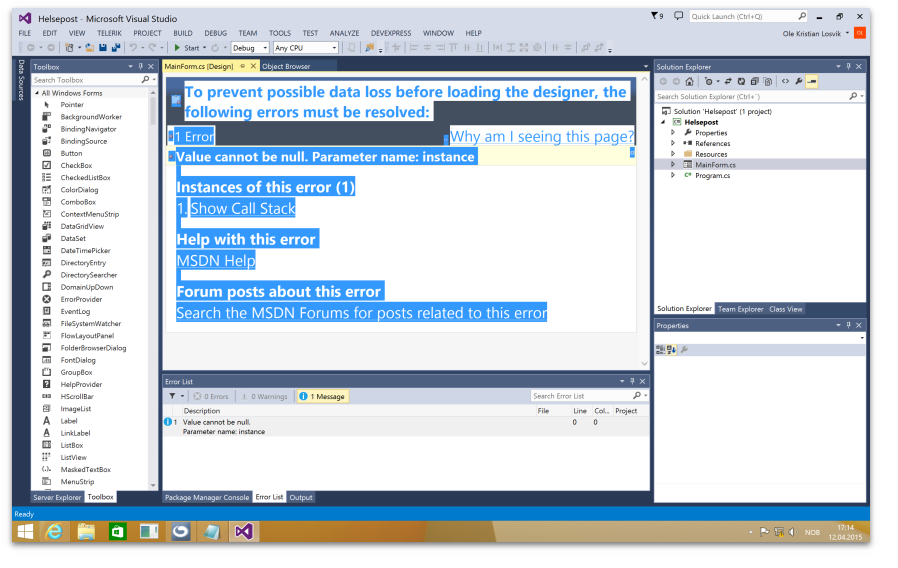Image resolution: width=898 pixels, height=568 pixels.
Task: Toggle the 0 Warnings filter button
Action: [x=264, y=396]
